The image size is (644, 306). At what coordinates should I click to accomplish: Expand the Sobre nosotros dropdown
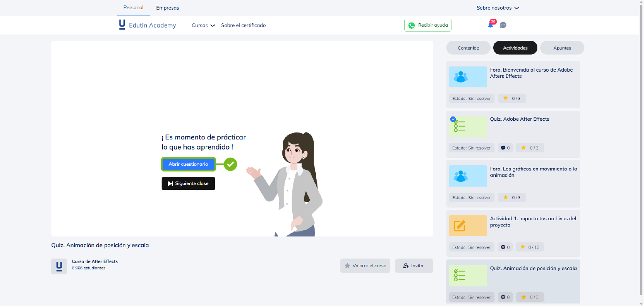[497, 8]
